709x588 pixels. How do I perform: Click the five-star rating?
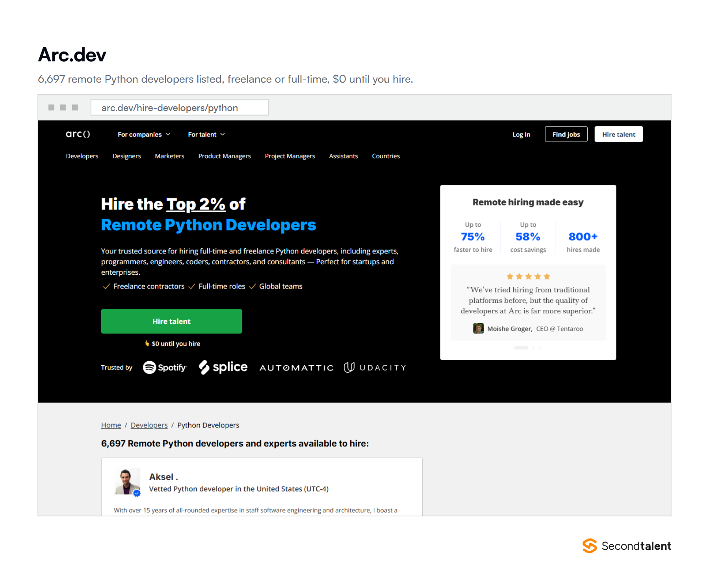(x=528, y=276)
